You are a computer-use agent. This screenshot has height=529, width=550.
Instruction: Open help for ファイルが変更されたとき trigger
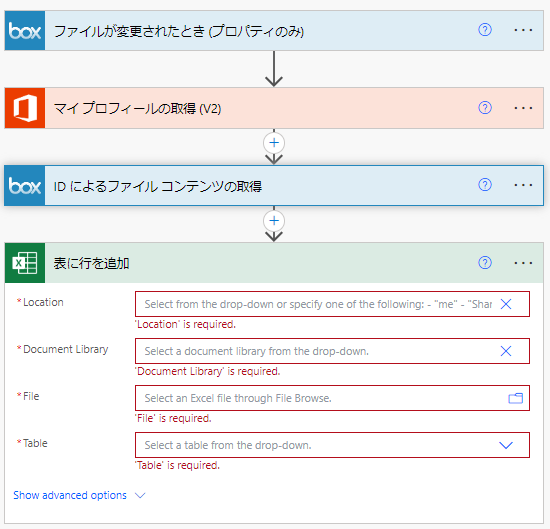[x=485, y=30]
